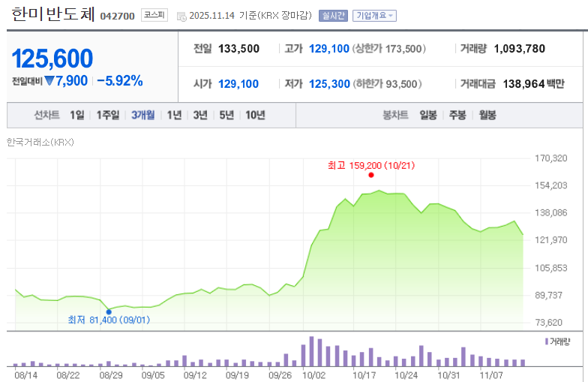The height and width of the screenshot is (382, 588).
Task: Switch to the 10년 line chart
Action: point(255,115)
